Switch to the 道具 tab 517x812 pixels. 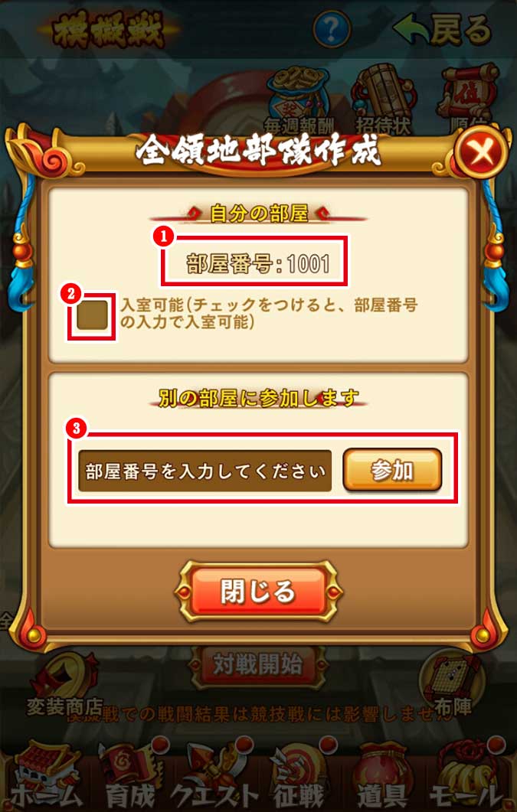(x=384, y=777)
